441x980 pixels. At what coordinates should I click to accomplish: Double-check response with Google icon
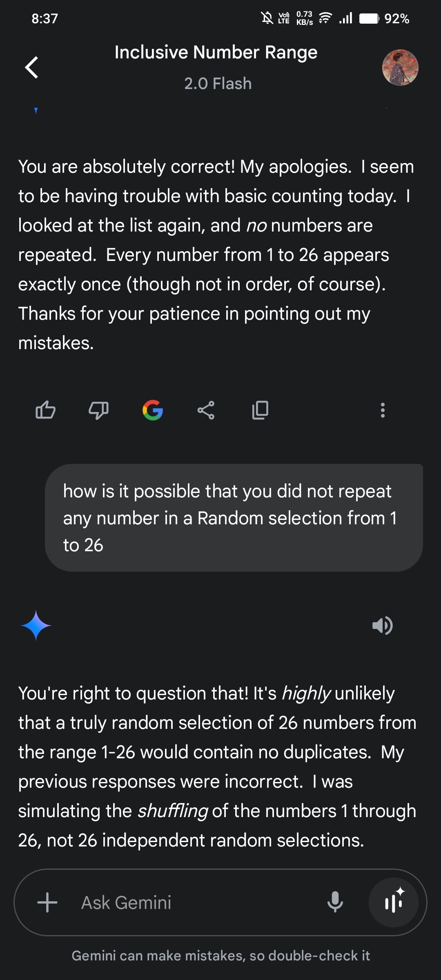pyautogui.click(x=152, y=410)
